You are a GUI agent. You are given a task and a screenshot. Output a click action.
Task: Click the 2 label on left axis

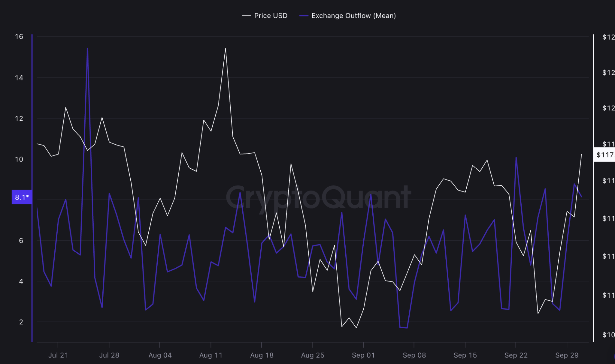[x=21, y=322]
